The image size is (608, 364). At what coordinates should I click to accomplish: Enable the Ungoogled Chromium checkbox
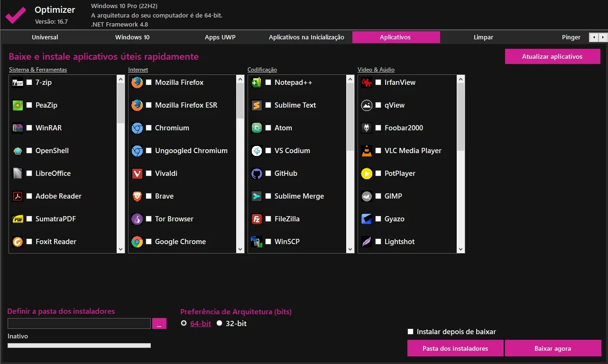point(149,151)
